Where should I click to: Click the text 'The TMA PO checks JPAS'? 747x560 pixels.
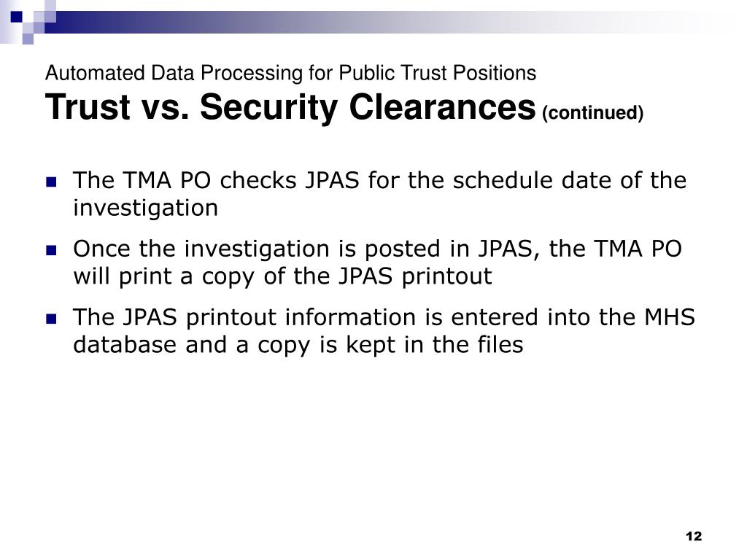tap(216, 181)
